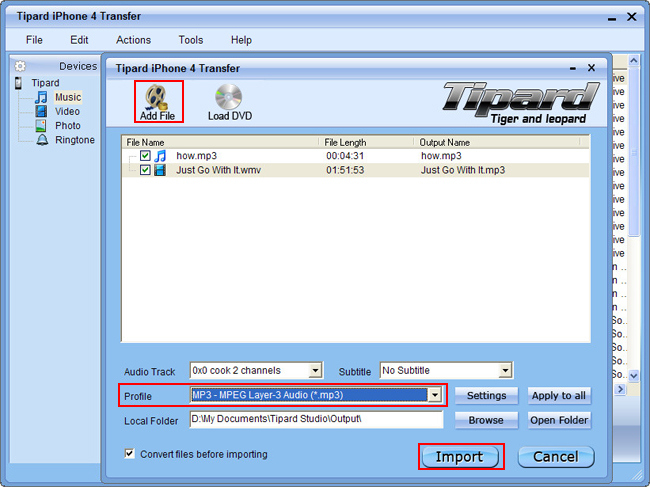Click the Import button
Viewport: 650px width, 487px height.
(460, 457)
